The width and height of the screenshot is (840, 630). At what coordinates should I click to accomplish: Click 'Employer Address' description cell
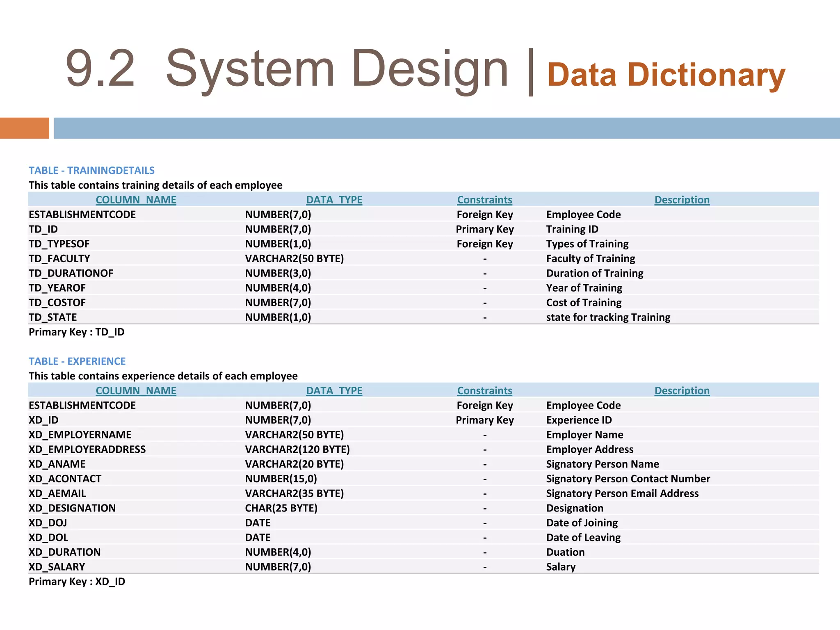590,450
